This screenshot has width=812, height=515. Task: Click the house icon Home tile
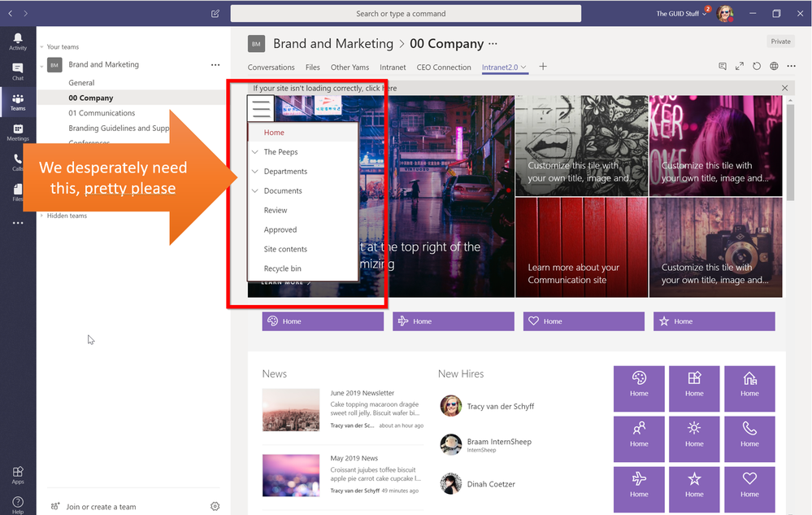click(749, 389)
